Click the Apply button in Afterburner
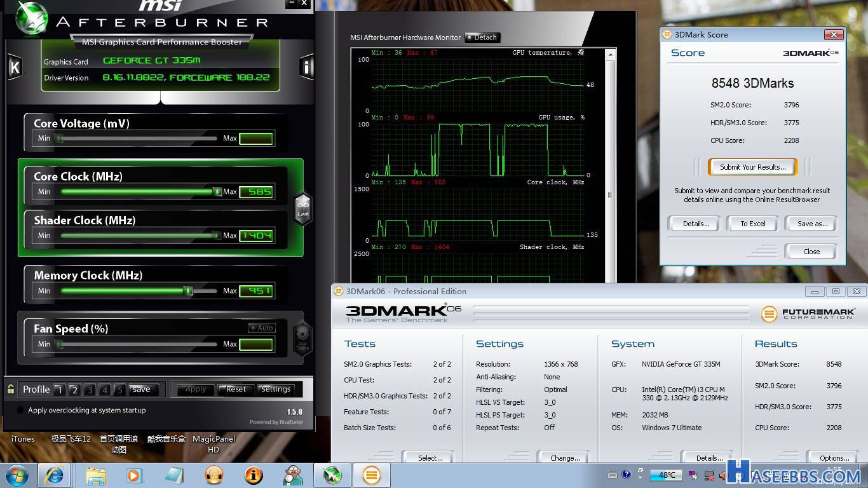Image resolution: width=868 pixels, height=488 pixels. tap(196, 390)
